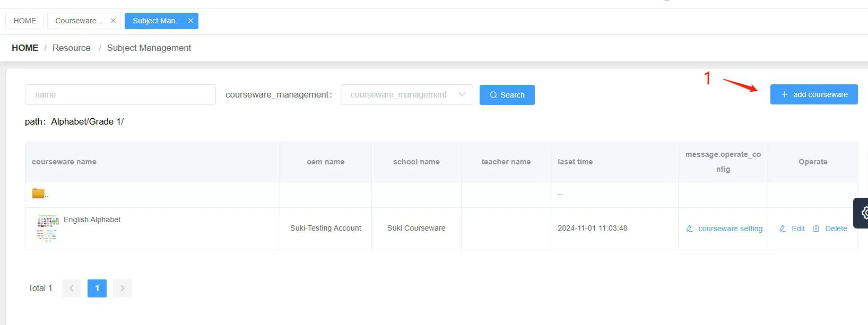Click the pencil icon beside courseware setting
Image resolution: width=868 pixels, height=325 pixels.
coord(689,229)
